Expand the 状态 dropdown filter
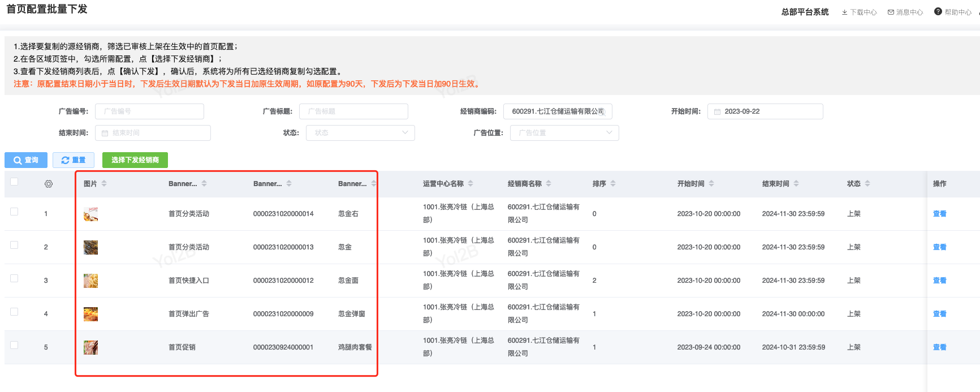 coord(360,133)
